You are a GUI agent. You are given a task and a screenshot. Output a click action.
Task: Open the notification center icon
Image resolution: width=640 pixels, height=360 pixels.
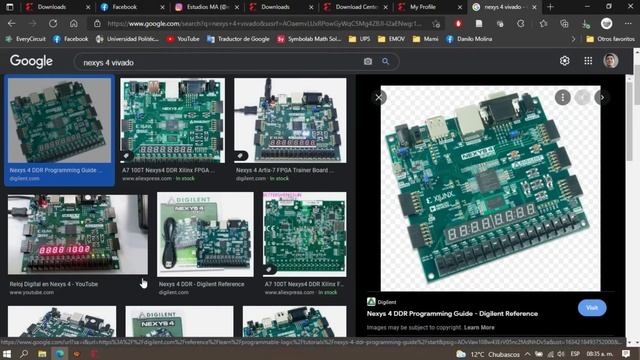626,354
